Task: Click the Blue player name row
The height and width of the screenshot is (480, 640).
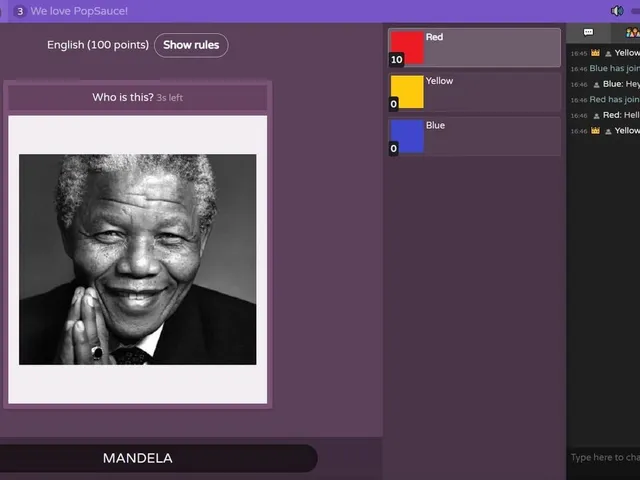Action: 474,136
